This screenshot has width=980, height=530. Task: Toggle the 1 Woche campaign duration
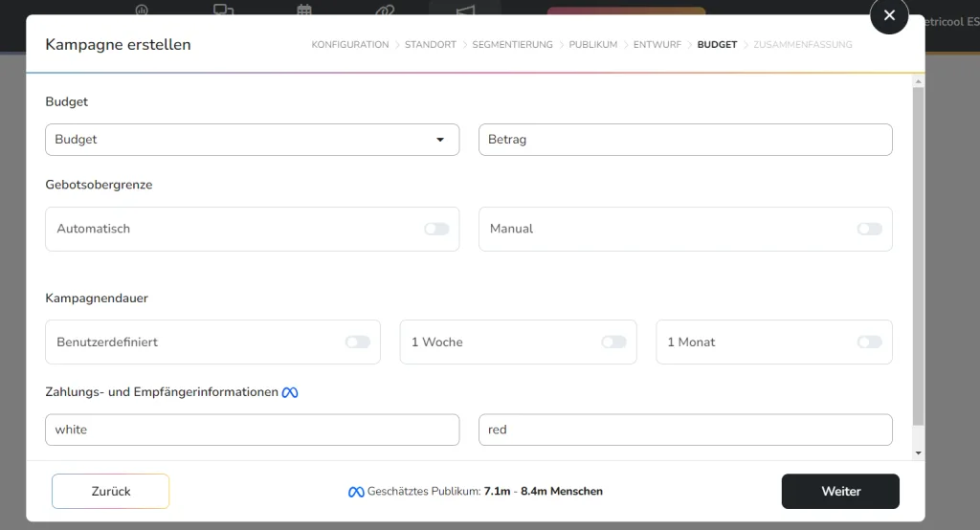613,342
